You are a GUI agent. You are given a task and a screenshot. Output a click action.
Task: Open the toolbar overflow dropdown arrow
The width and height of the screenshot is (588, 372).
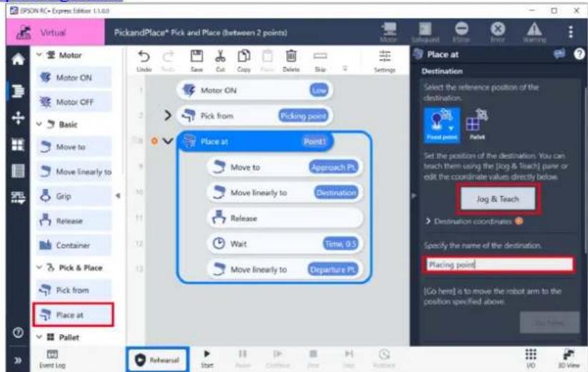tap(345, 68)
